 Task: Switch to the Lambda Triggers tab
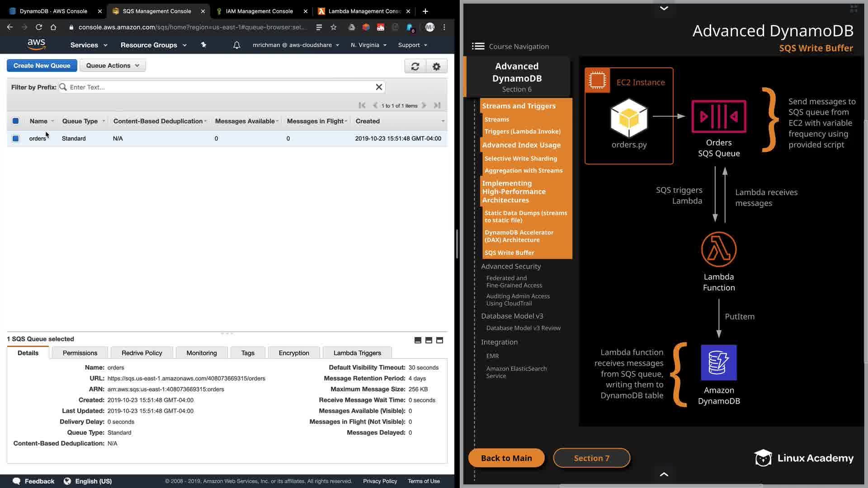point(357,353)
